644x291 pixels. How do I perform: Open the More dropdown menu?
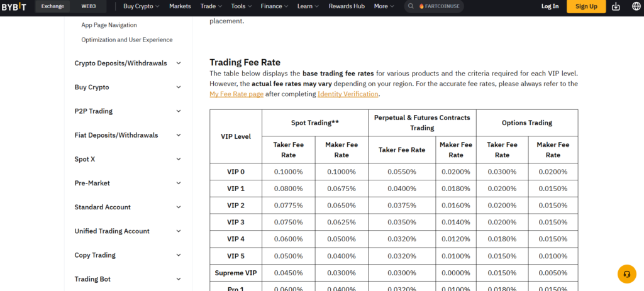384,6
